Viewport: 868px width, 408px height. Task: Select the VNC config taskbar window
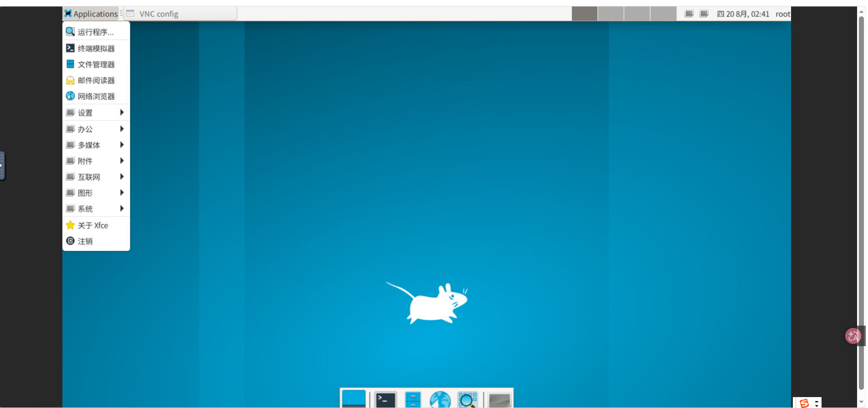(180, 14)
